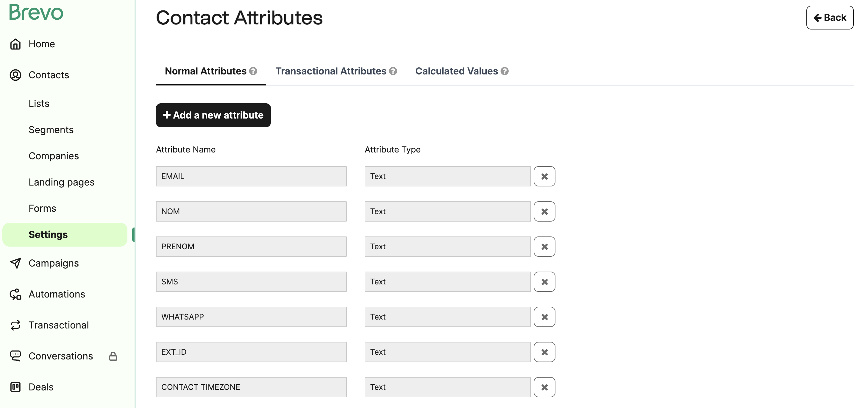Click the Brevo logo
Image resolution: width=868 pixels, height=408 pixels.
click(x=36, y=13)
